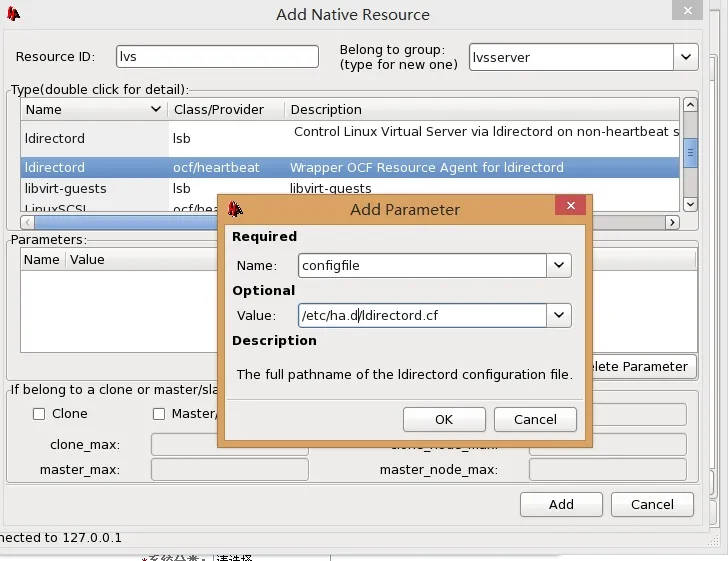Click the Add button for the resource
728x561 pixels.
(561, 504)
